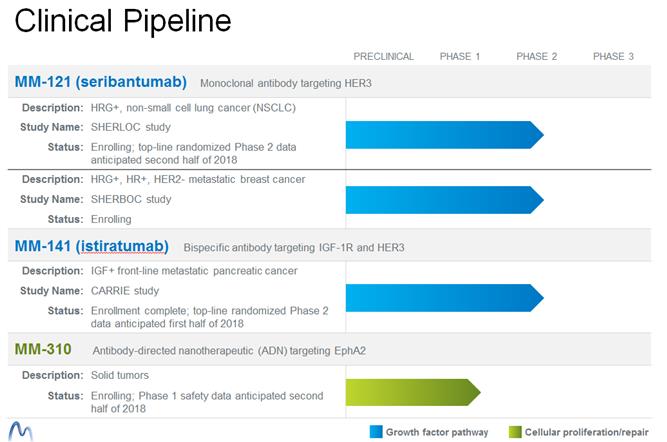Screen dimensions: 667x442
Task: Click the green Cellular proliferation/repair legend swatch
Action: click(x=517, y=432)
